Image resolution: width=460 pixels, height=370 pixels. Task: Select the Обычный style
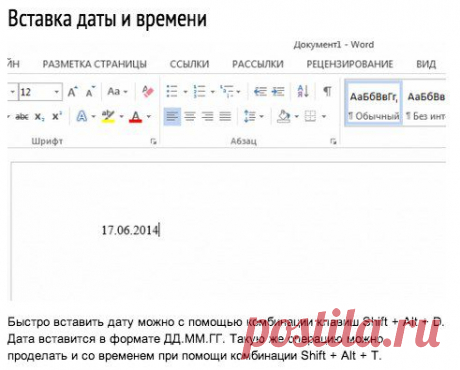click(373, 103)
